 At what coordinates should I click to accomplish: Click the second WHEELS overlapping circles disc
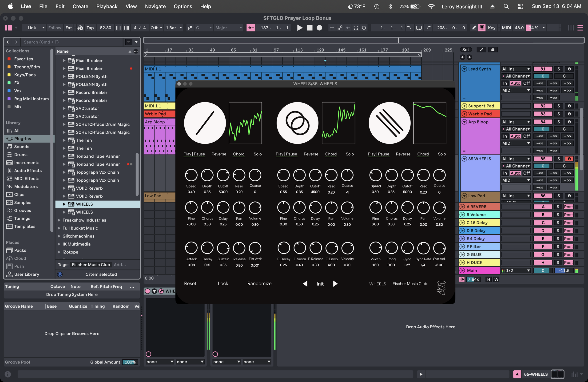point(298,123)
